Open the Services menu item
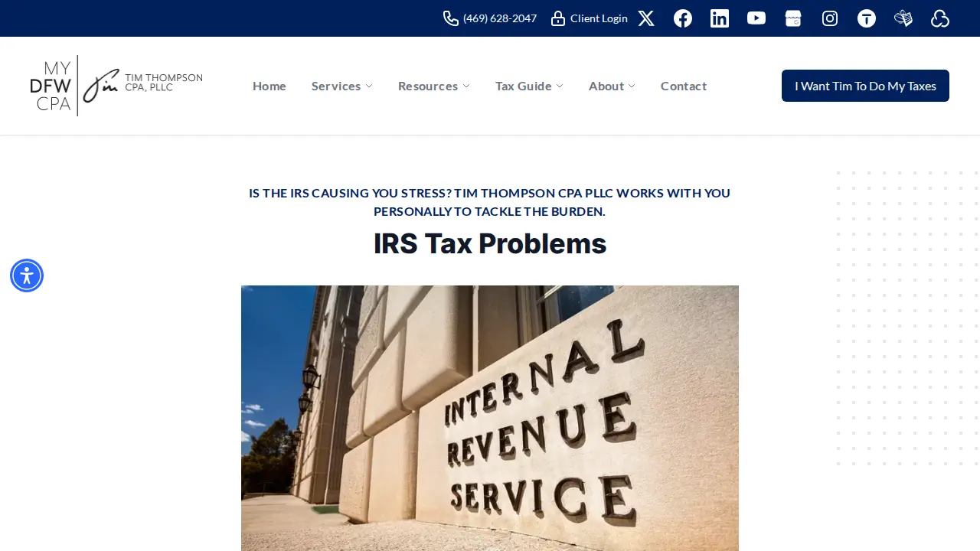The height and width of the screenshot is (551, 980). (x=336, y=86)
